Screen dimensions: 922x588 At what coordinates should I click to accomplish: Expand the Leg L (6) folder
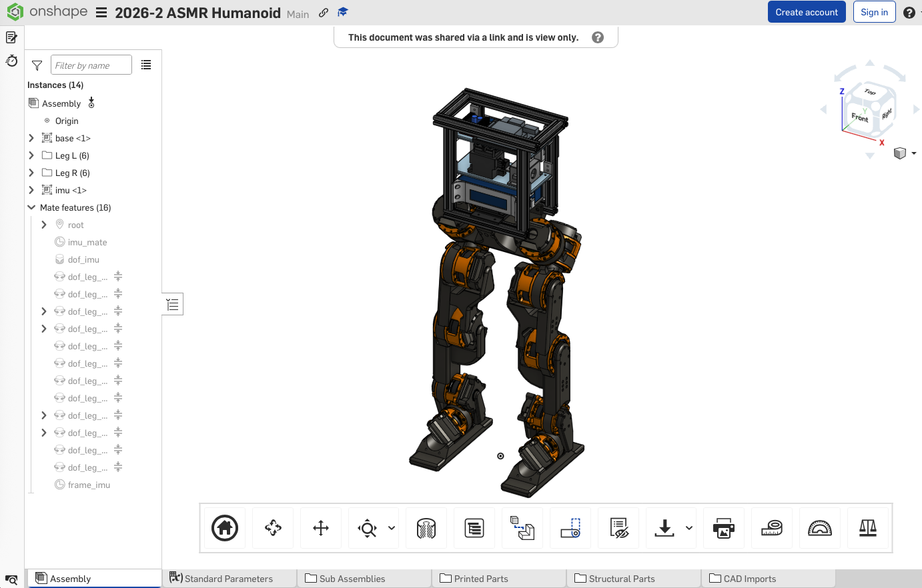click(x=31, y=155)
